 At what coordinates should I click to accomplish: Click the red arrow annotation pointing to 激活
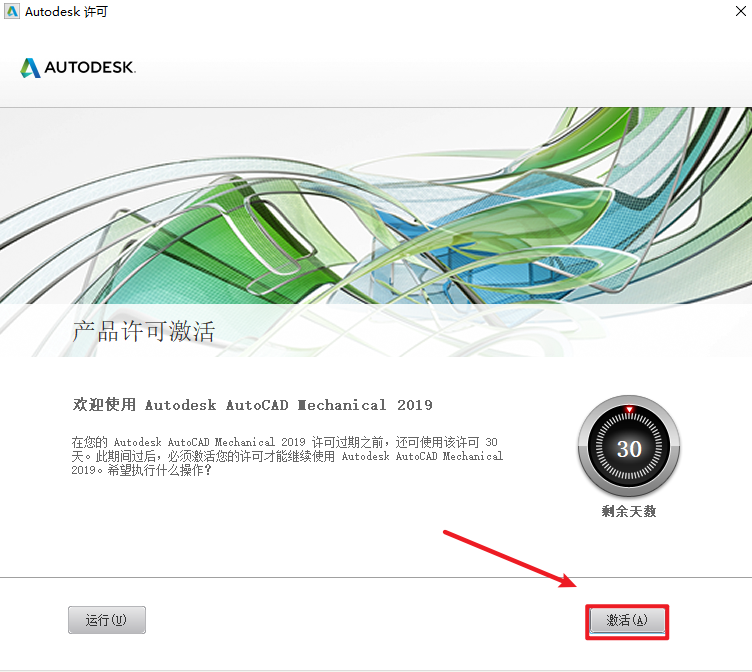pyautogui.click(x=510, y=559)
